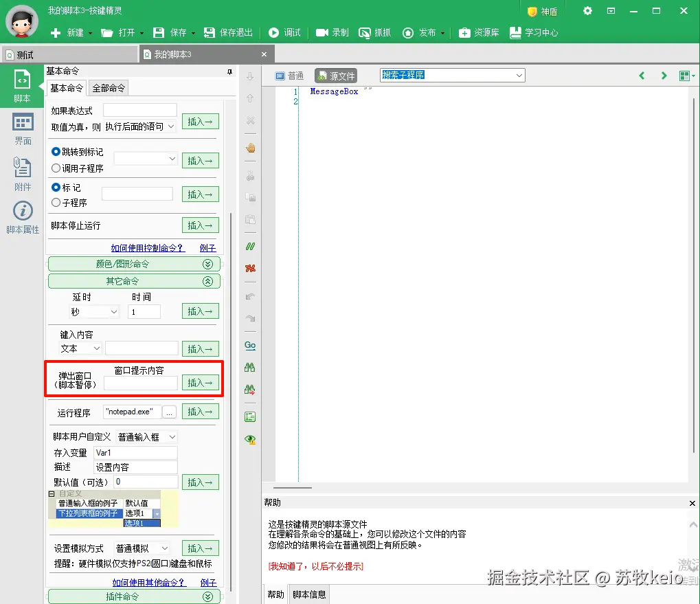Click the paste clipboard icon

coord(251,219)
